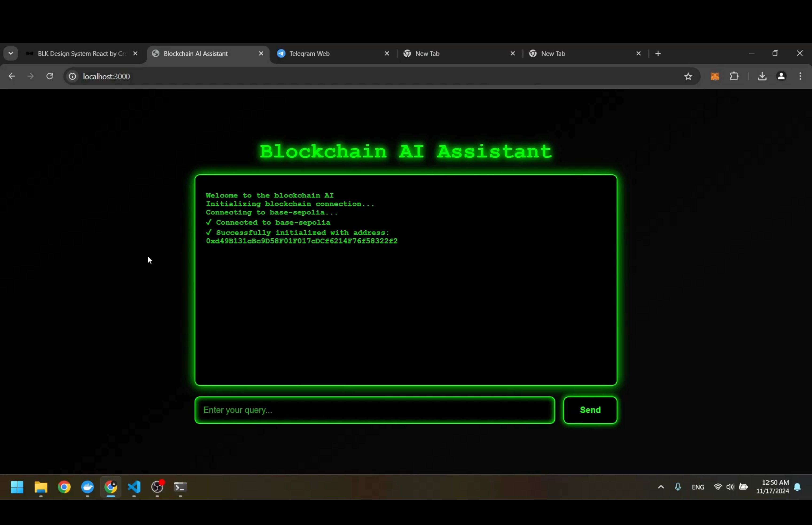The height and width of the screenshot is (525, 812).
Task: Open the MetaMask fox extension
Action: (x=715, y=76)
